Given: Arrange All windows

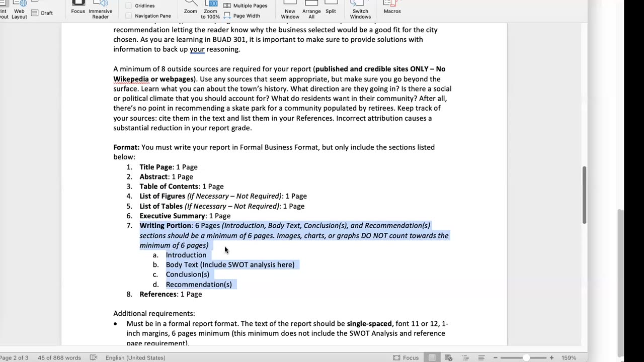Looking at the screenshot, I should point(311,9).
